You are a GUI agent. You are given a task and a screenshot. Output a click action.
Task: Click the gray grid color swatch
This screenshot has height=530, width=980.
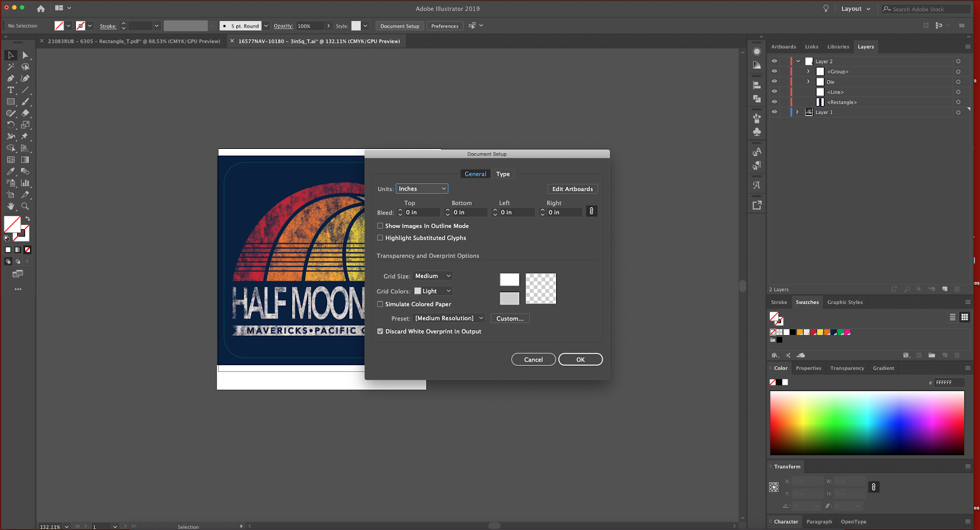click(x=510, y=298)
